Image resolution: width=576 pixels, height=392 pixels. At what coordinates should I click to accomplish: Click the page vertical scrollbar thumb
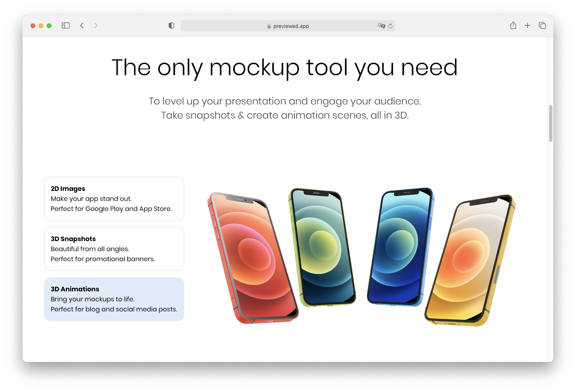coord(551,123)
